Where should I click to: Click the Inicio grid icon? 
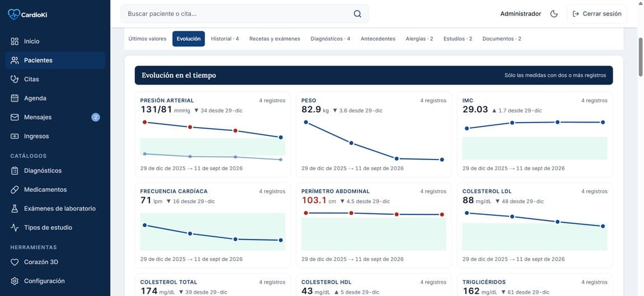tap(15, 41)
